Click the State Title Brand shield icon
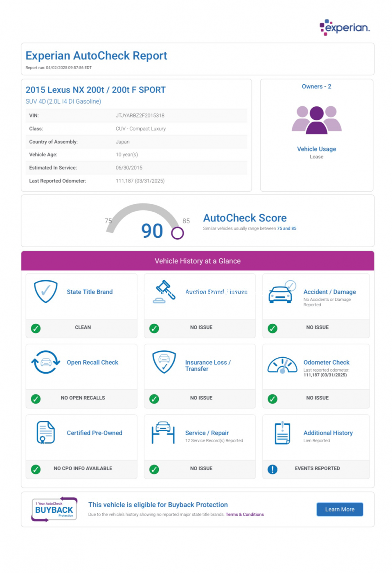The height and width of the screenshot is (573, 392). point(46,291)
